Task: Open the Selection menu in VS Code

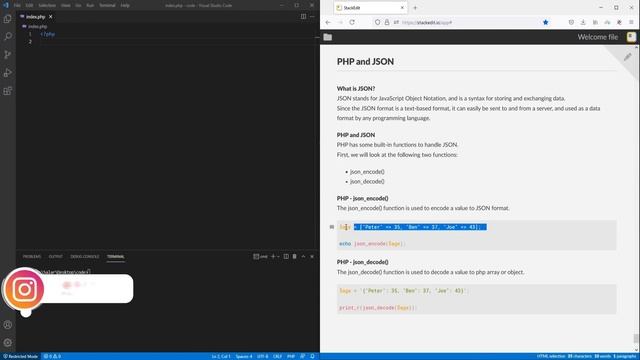Action: [x=47, y=5]
